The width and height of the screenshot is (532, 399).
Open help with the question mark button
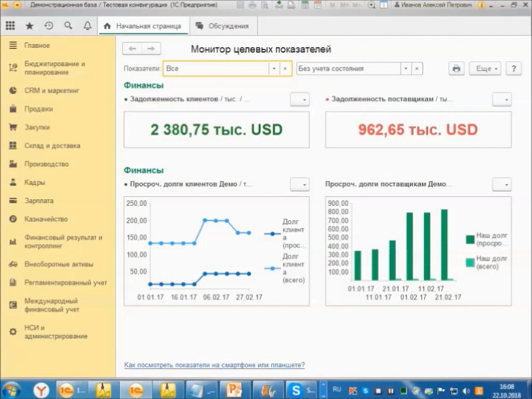coord(514,69)
